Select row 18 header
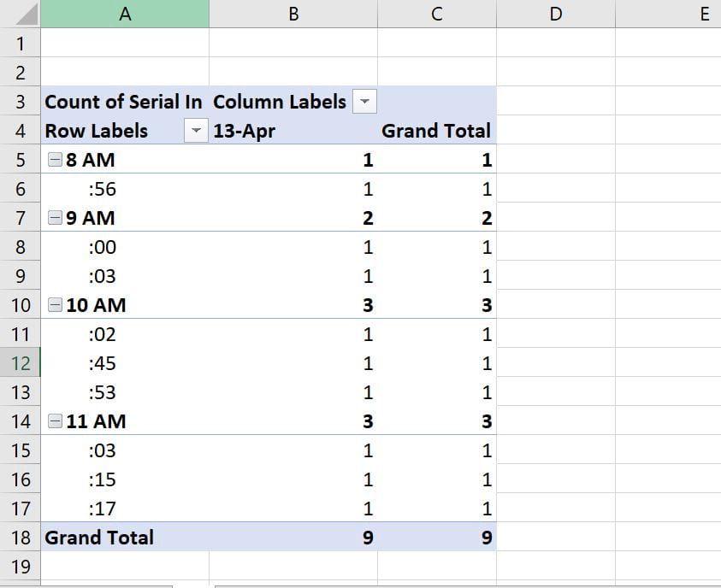This screenshot has height=588, width=721. tap(21, 538)
